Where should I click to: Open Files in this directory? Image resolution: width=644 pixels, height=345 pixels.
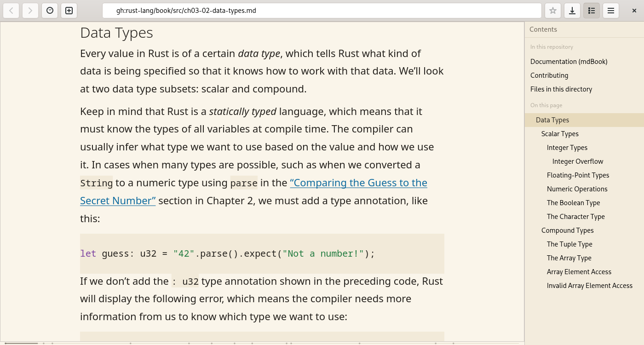(584, 89)
